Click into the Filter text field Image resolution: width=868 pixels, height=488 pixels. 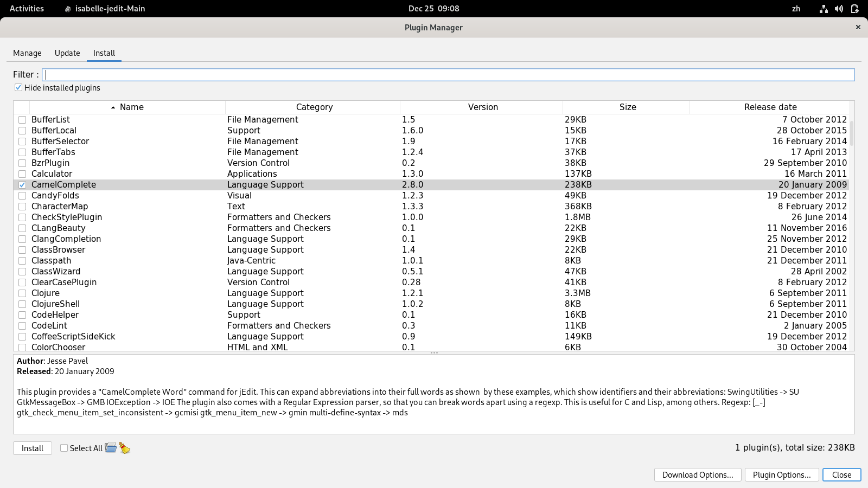coord(448,75)
